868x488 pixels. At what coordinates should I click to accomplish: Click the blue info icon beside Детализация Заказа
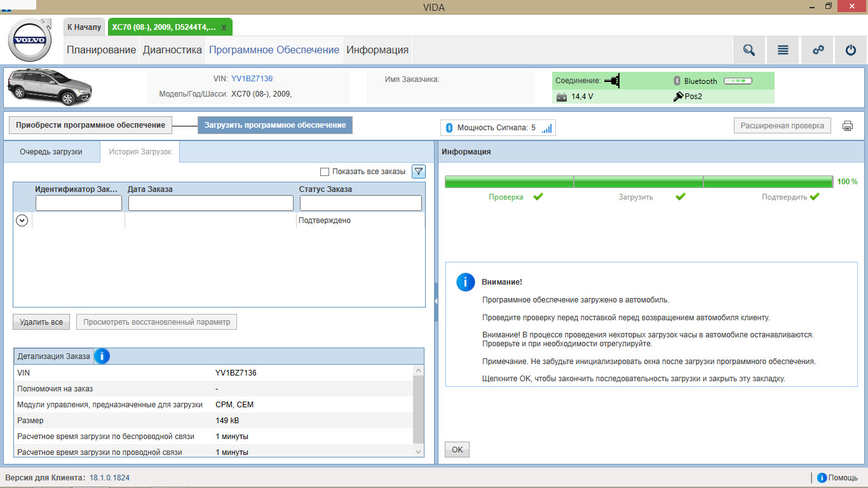pyautogui.click(x=102, y=356)
